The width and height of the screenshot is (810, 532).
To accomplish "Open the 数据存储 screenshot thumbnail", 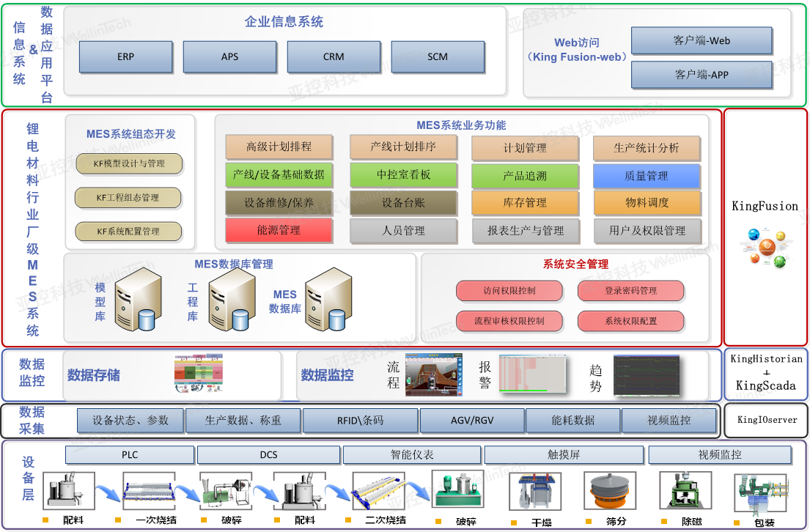I will pyautogui.click(x=199, y=373).
